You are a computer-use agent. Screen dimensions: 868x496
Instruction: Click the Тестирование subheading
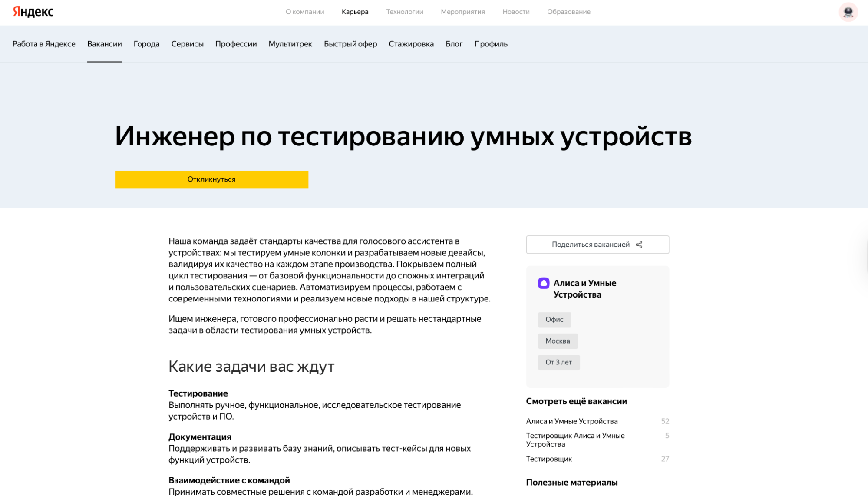point(198,393)
